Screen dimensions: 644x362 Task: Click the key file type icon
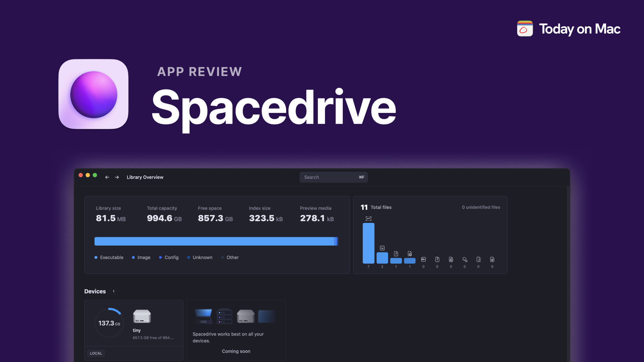[465, 260]
